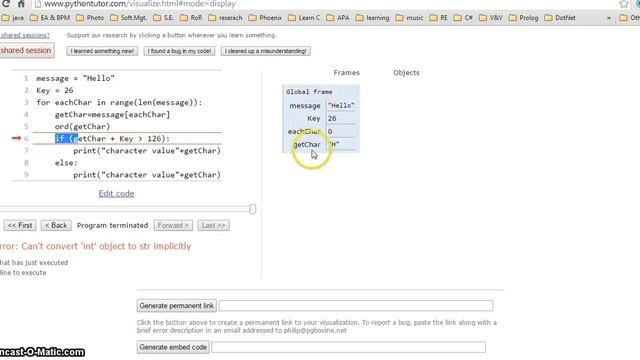Click the eachChar variable value 0

pos(330,131)
